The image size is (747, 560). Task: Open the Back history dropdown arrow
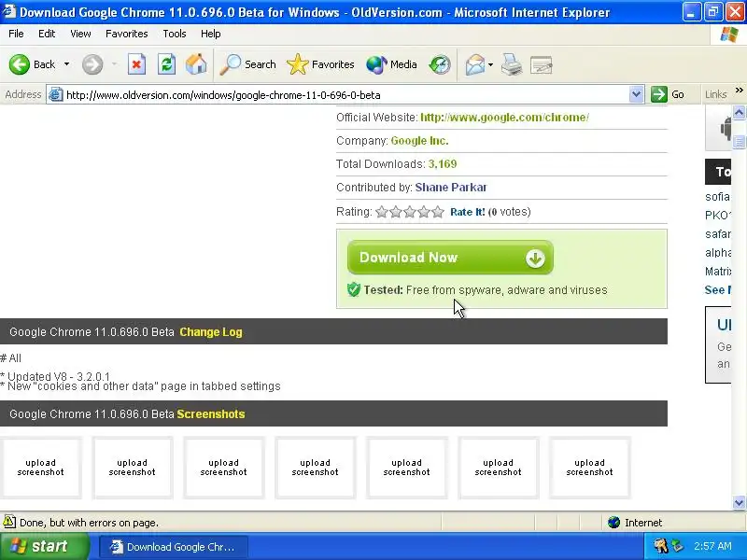[x=66, y=64]
